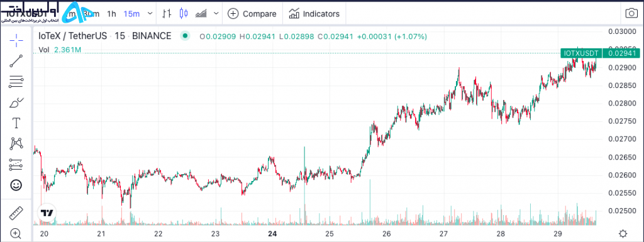
Task: Select the ruler measure tool
Action: 16,213
